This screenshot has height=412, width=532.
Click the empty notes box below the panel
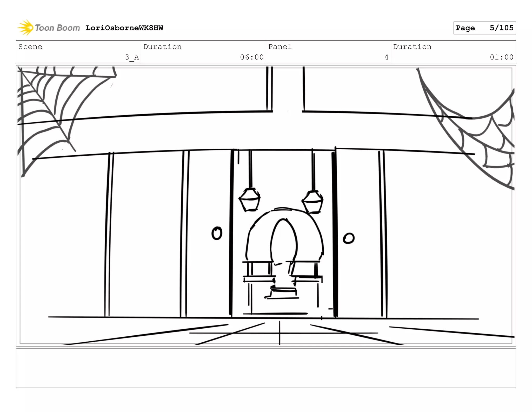click(266, 368)
